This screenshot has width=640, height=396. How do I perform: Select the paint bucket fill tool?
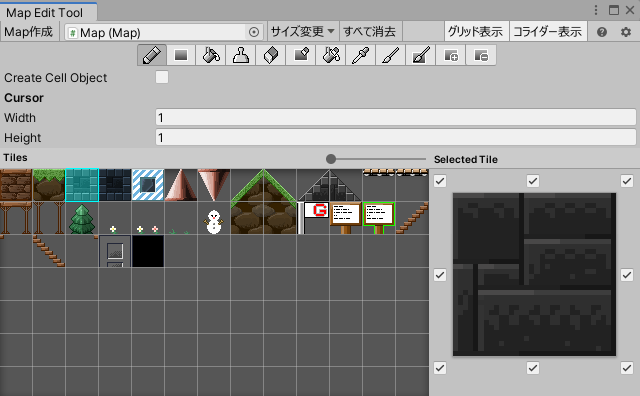coord(211,55)
